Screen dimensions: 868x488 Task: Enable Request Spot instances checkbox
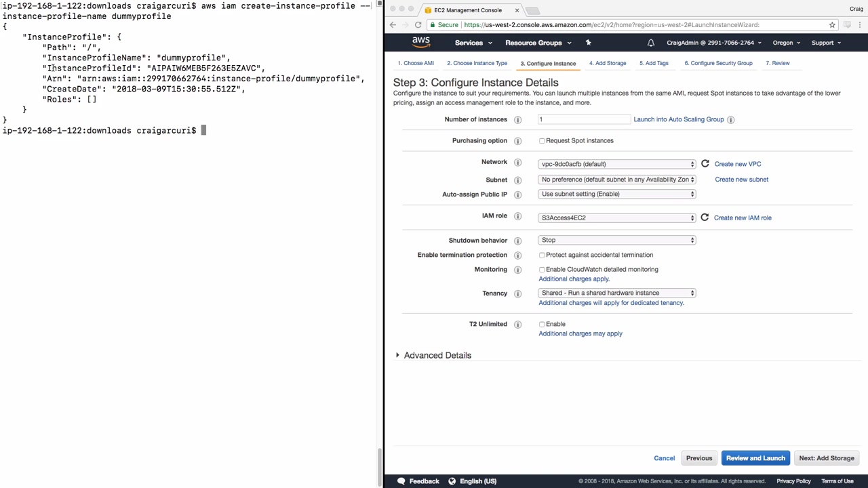pyautogui.click(x=542, y=141)
